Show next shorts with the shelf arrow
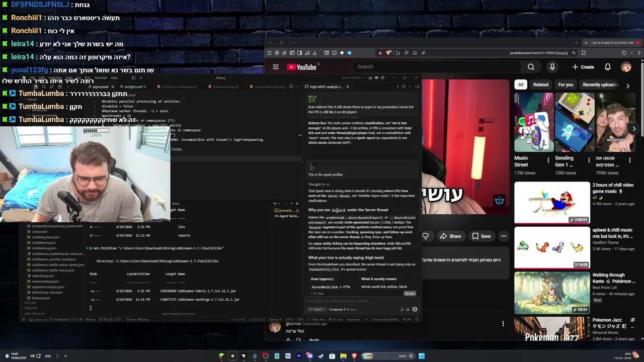Image resolution: width=644 pixels, height=362 pixels. 634,129
